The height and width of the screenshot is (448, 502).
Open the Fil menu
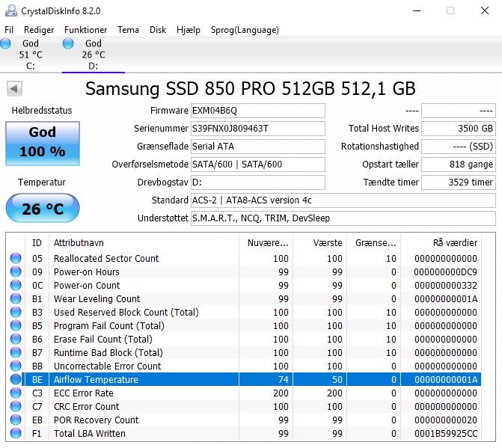tap(9, 30)
